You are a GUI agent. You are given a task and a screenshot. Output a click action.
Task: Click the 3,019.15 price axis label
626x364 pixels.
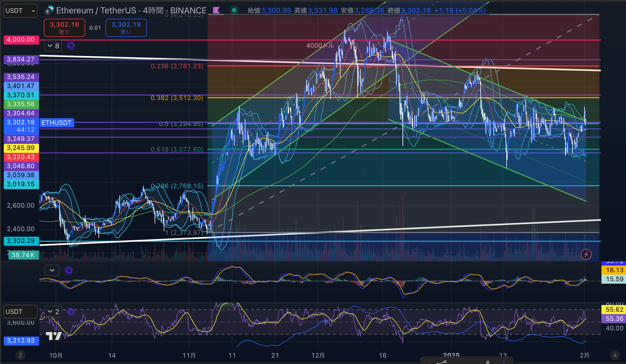pos(21,184)
